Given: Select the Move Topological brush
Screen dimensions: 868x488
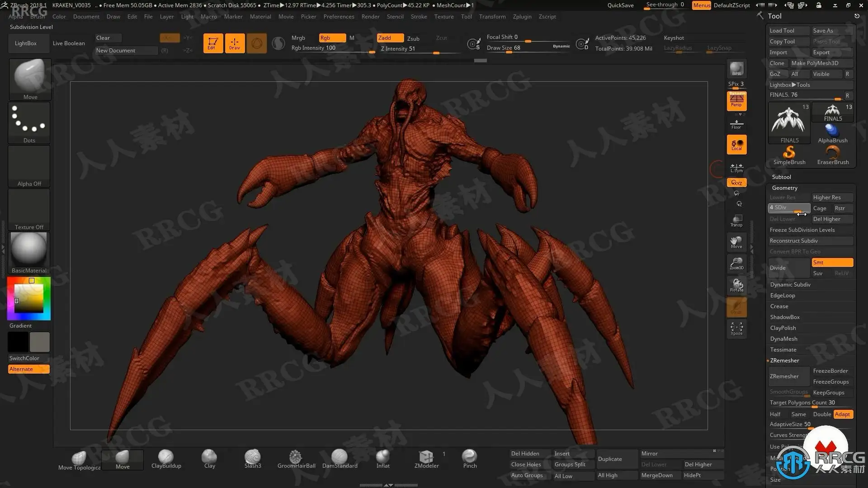Looking at the screenshot, I should pos(79,460).
